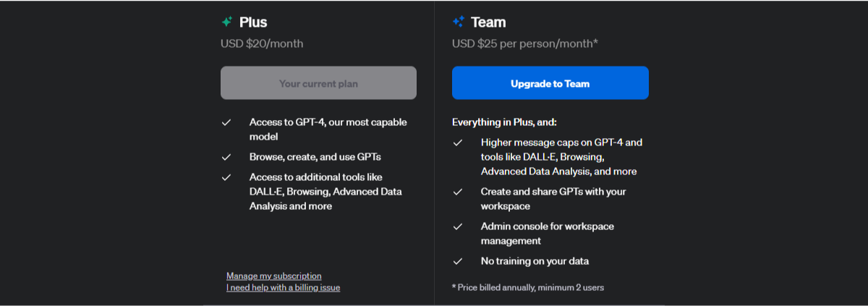Open the Manage my subscription link

point(274,276)
